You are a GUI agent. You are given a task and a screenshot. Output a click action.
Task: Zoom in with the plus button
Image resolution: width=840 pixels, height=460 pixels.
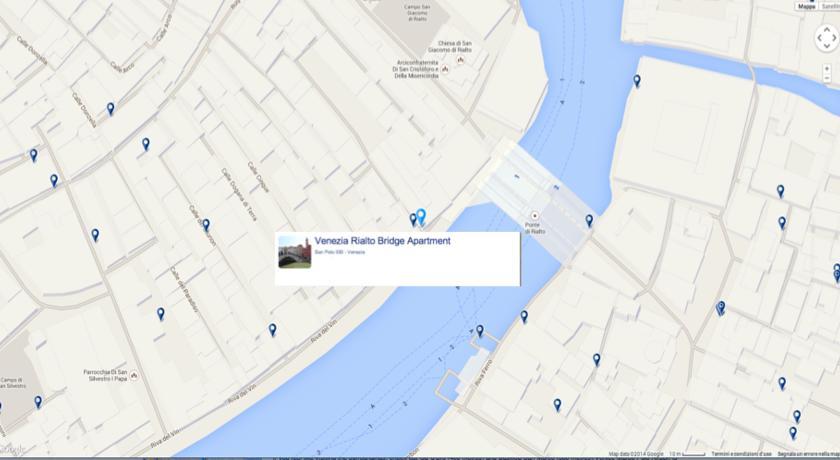click(827, 68)
